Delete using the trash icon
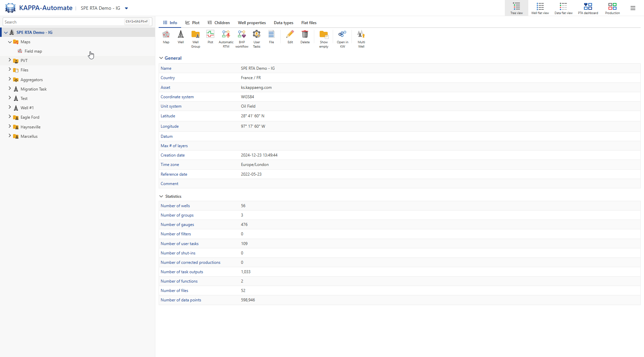Viewport: 644px width, 357px height. point(305,34)
